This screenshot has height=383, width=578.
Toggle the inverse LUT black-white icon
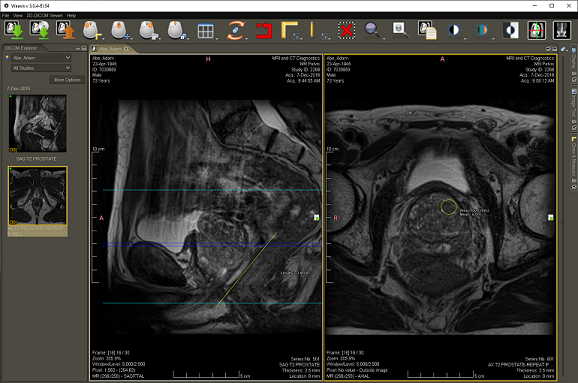[511, 30]
